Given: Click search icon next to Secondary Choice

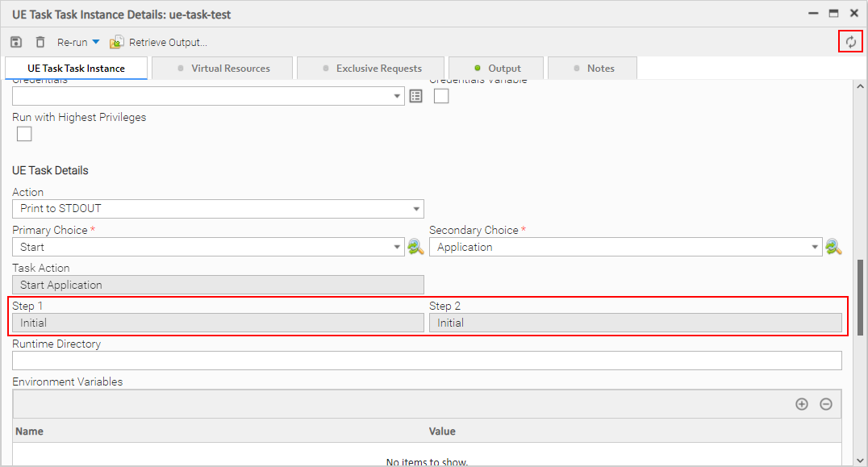Looking at the screenshot, I should pos(833,247).
